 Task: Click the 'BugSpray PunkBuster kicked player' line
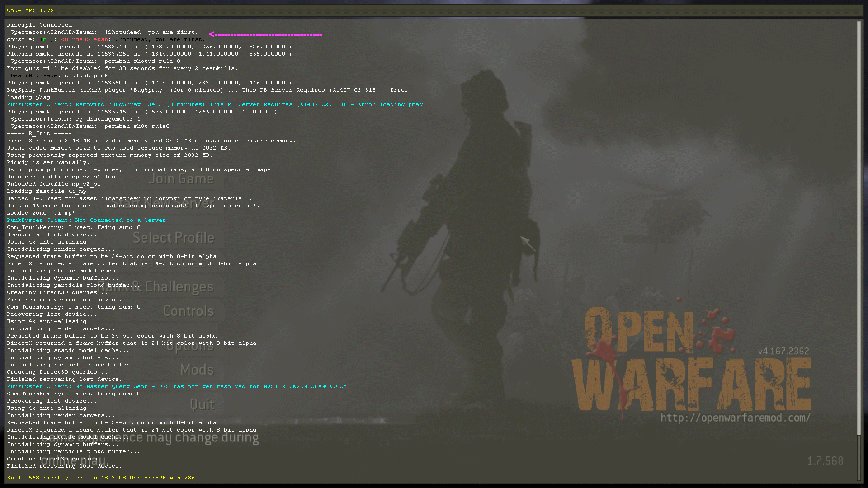208,94
